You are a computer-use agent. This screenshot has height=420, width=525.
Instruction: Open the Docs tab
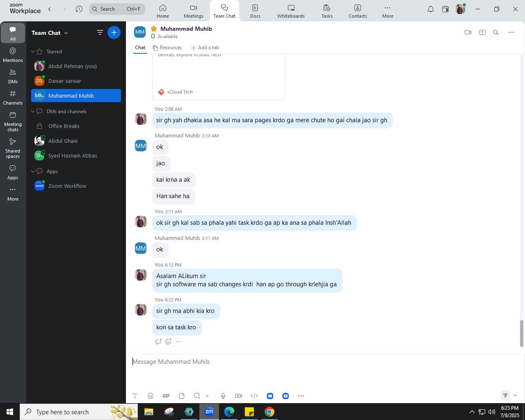[x=255, y=11]
